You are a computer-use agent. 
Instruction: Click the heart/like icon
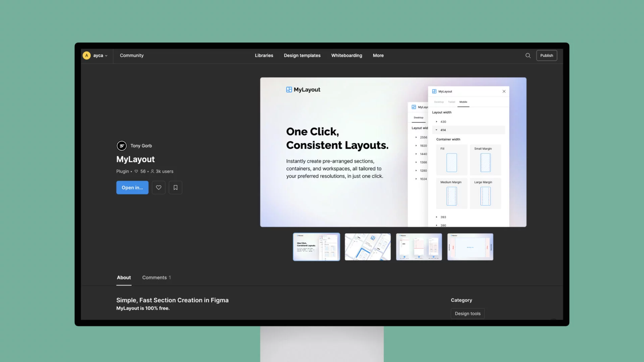(158, 187)
